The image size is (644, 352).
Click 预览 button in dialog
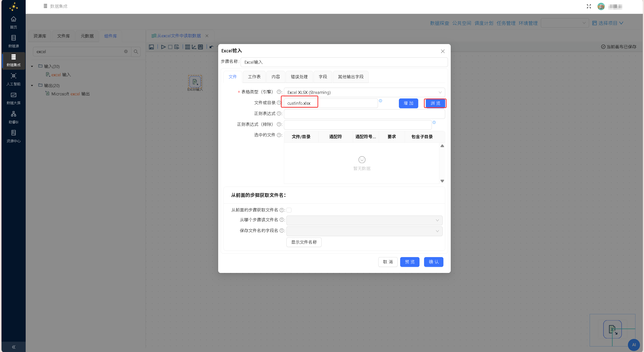coord(410,262)
